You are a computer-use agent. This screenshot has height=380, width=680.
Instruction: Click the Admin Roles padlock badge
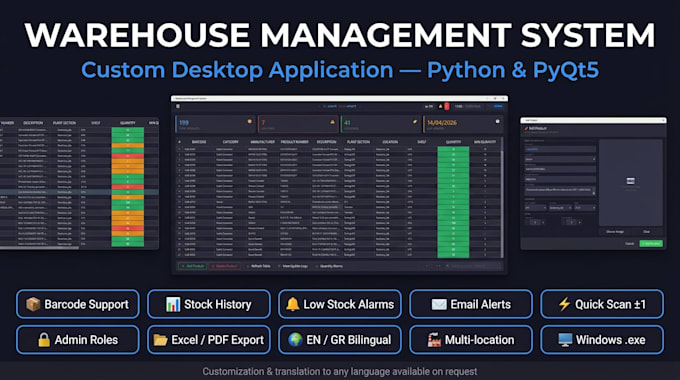pyautogui.click(x=78, y=340)
